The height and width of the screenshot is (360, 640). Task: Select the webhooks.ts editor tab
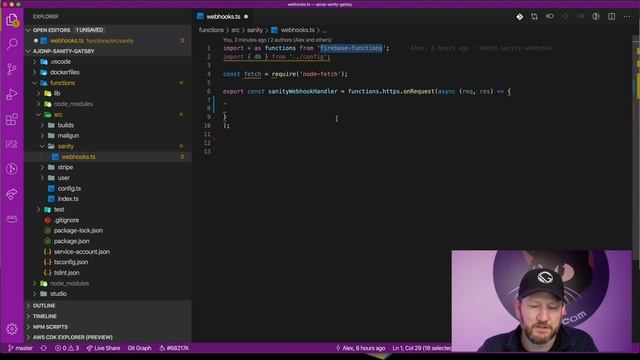(x=223, y=17)
